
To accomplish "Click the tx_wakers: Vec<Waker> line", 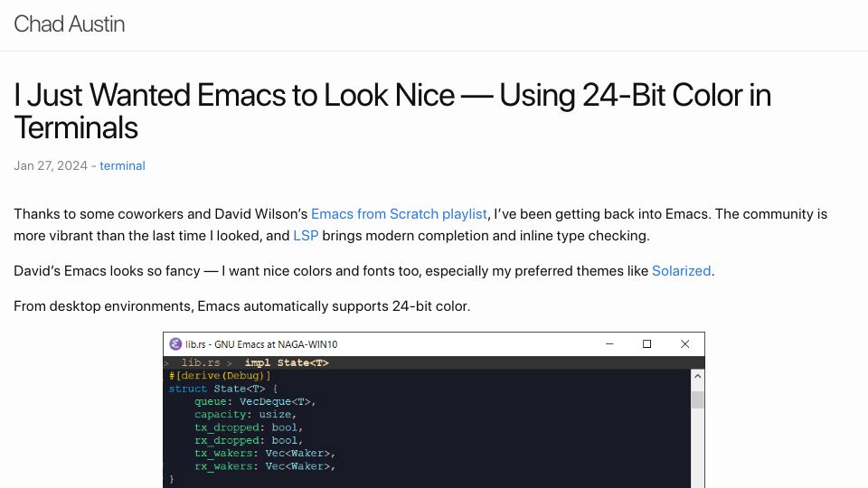I will pos(265,453).
